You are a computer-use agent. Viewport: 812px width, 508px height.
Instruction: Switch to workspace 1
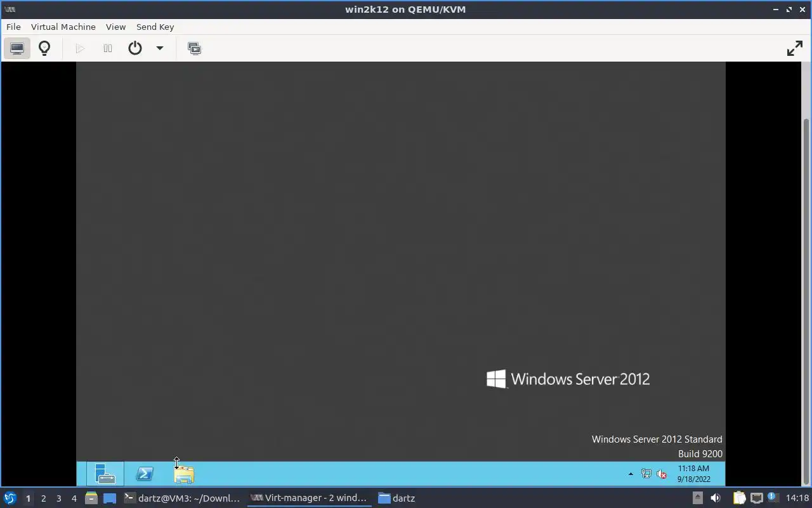tap(28, 498)
